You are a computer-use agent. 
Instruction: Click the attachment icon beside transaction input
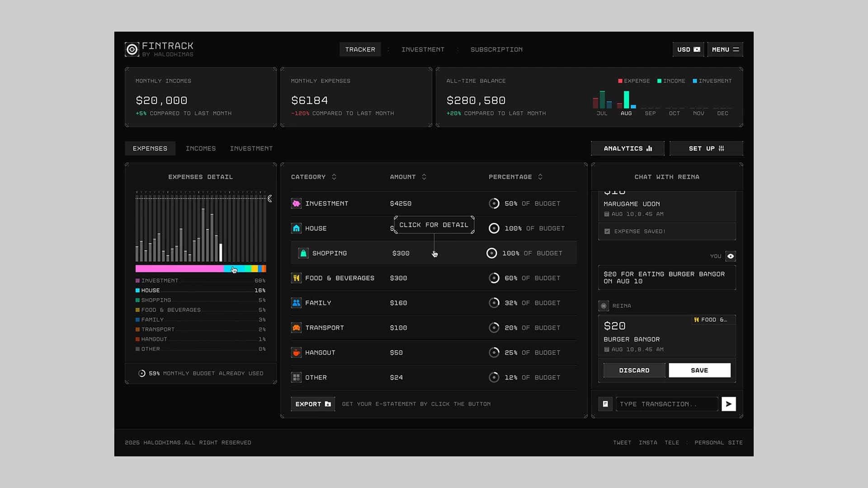click(x=605, y=404)
